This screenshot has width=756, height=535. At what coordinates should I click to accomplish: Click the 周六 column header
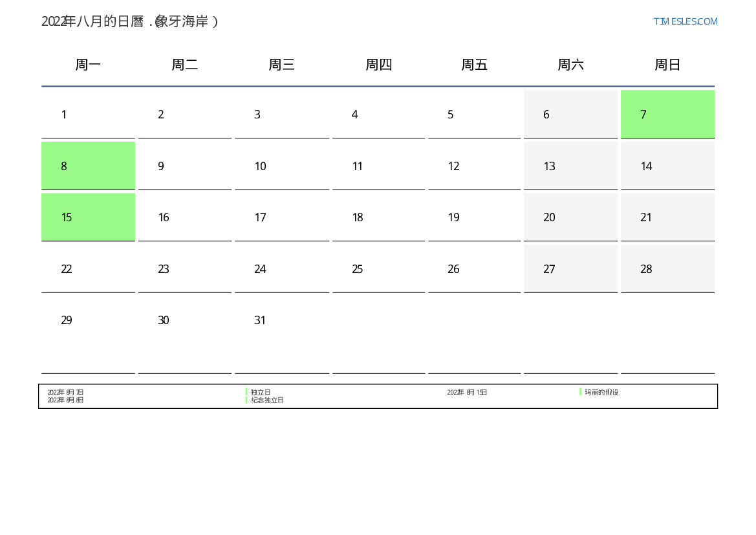point(571,64)
